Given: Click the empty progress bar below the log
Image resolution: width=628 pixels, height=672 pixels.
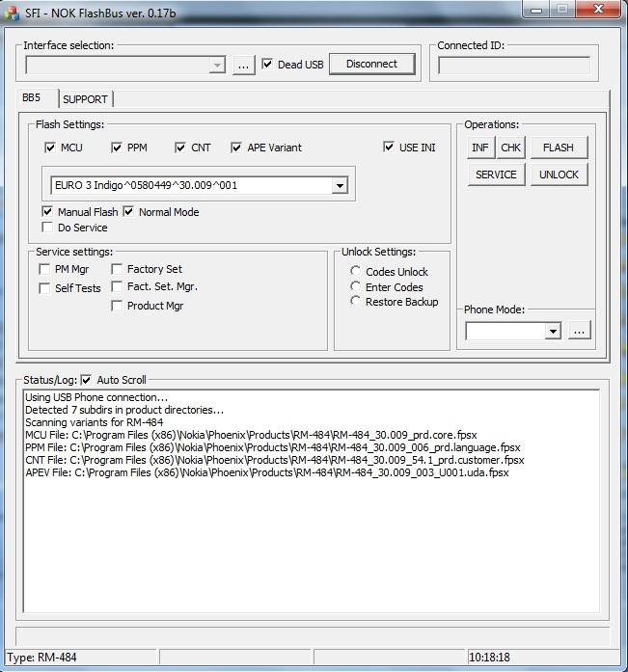Looking at the screenshot, I should coord(313,635).
